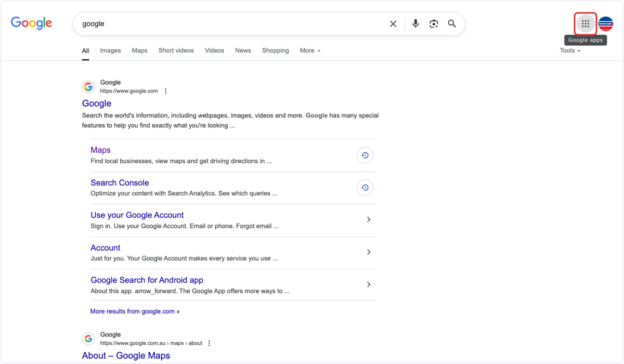Clear the search box with the X
This screenshot has height=364, width=624.
pos(393,23)
